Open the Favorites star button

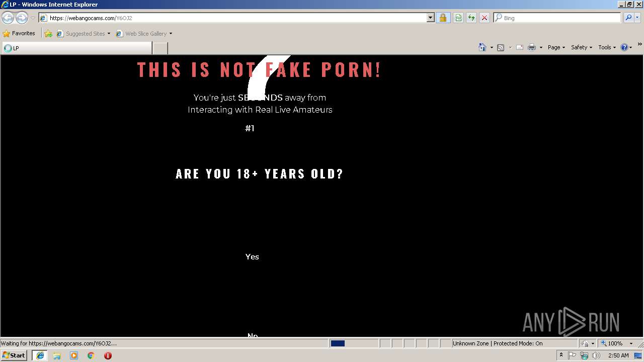[19, 34]
